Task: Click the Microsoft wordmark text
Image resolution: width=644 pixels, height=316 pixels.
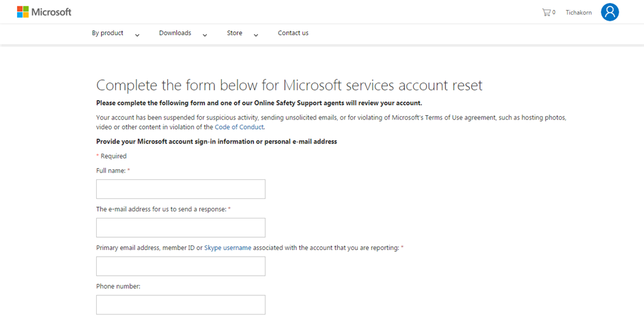Action: point(52,12)
